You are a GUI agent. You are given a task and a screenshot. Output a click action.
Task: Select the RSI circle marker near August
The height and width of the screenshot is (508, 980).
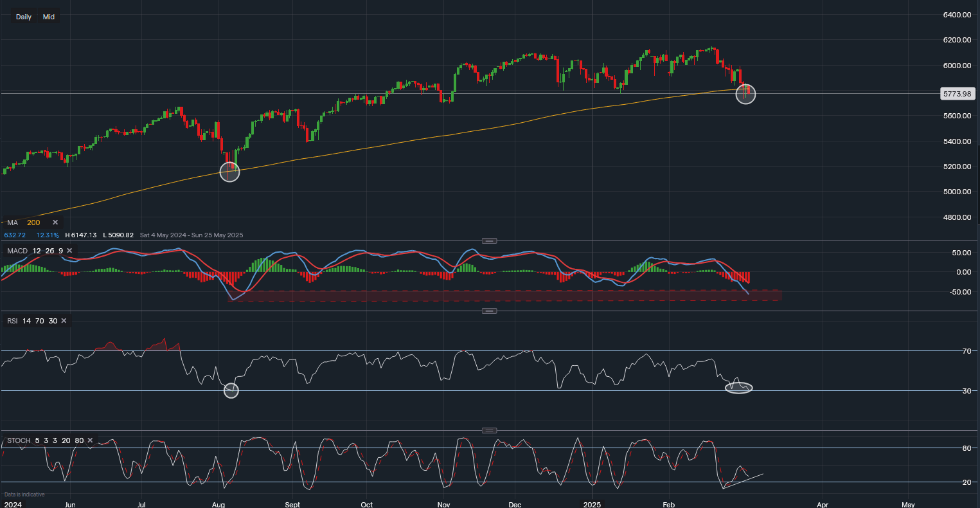pyautogui.click(x=231, y=390)
